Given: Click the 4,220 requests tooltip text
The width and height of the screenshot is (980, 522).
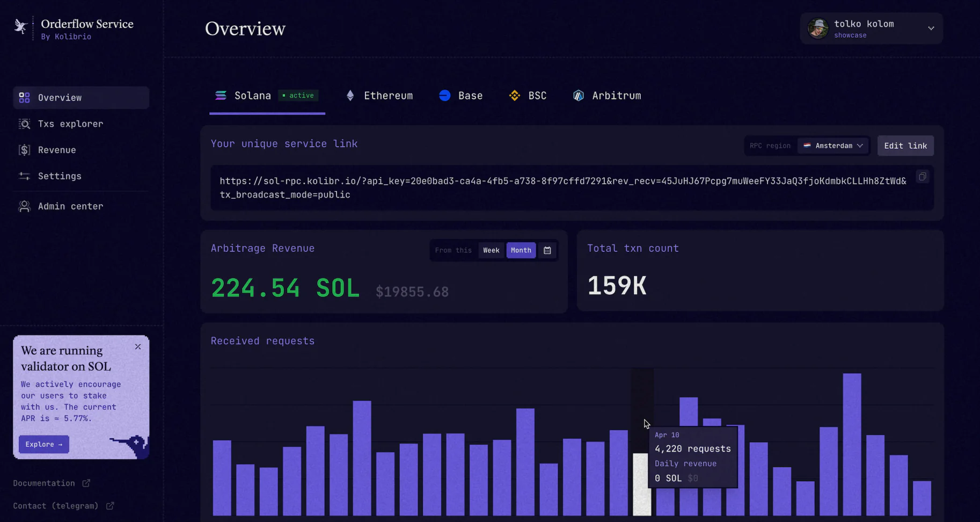Looking at the screenshot, I should [693, 449].
